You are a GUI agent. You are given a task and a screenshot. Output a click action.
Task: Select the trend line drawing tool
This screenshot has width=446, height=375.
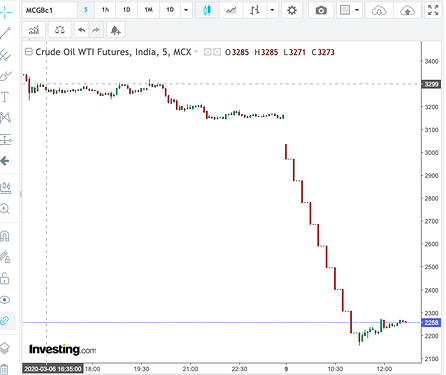coord(5,33)
